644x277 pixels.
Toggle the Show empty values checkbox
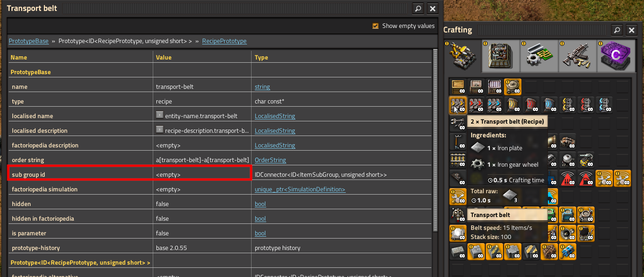point(376,26)
